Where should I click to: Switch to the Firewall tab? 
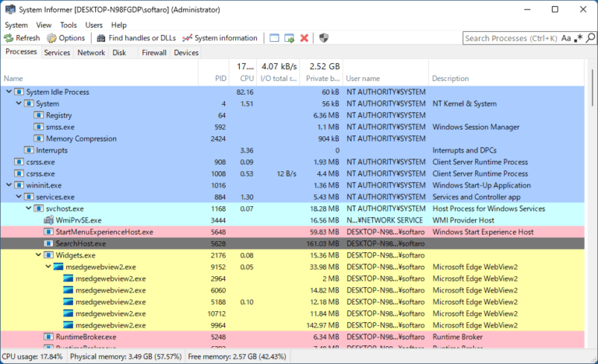click(154, 53)
